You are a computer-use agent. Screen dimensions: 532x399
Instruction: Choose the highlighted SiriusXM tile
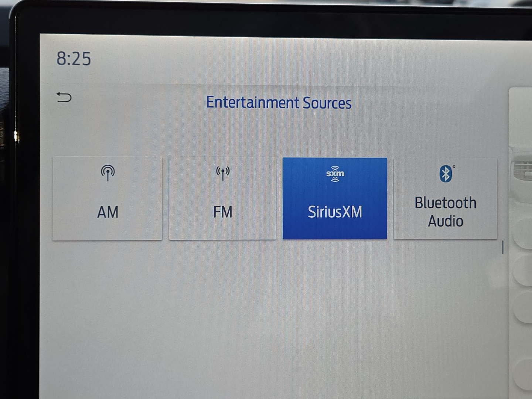click(335, 198)
